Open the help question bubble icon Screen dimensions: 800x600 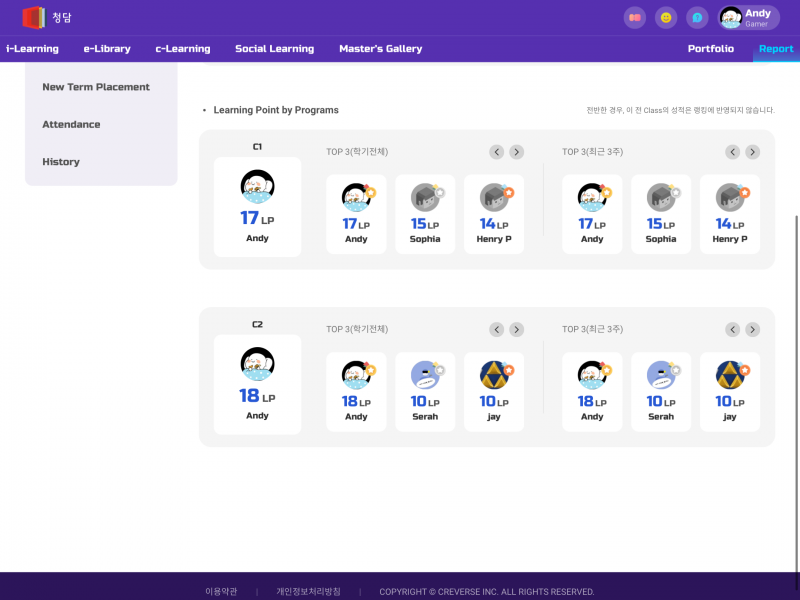[x=697, y=18]
